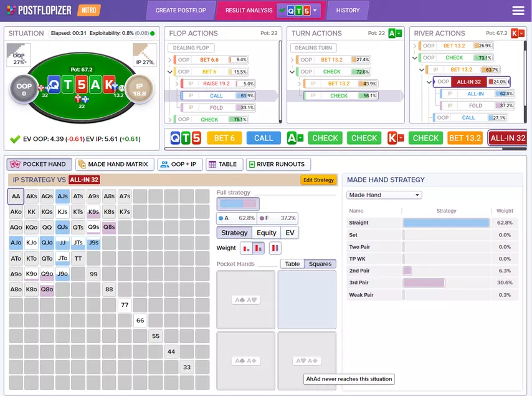Switch to Equity view

pos(266,233)
